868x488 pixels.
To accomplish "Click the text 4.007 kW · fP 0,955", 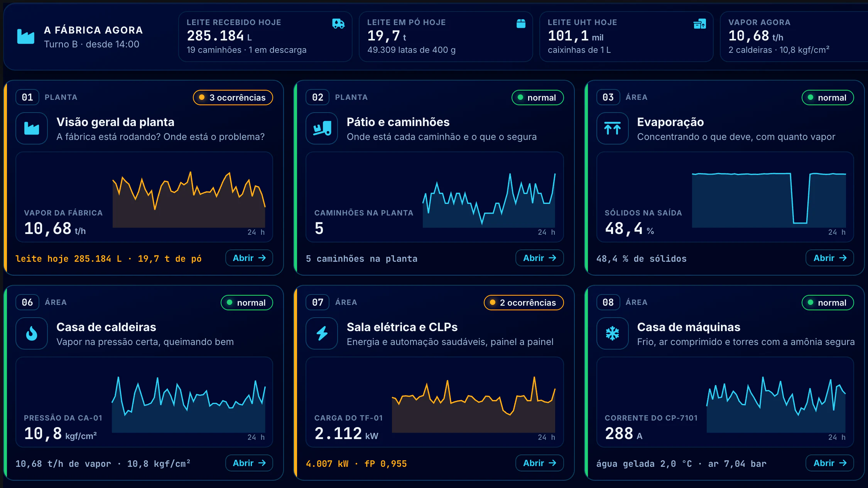I will pyautogui.click(x=356, y=464).
